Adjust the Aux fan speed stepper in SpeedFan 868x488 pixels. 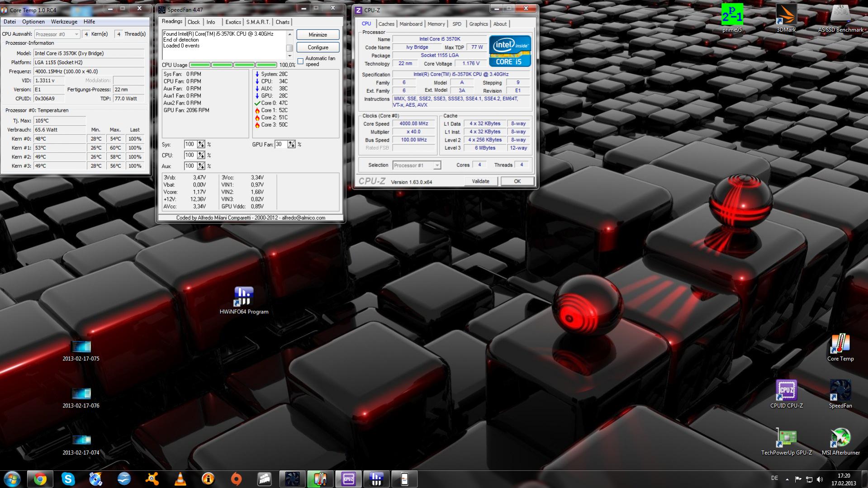[201, 166]
